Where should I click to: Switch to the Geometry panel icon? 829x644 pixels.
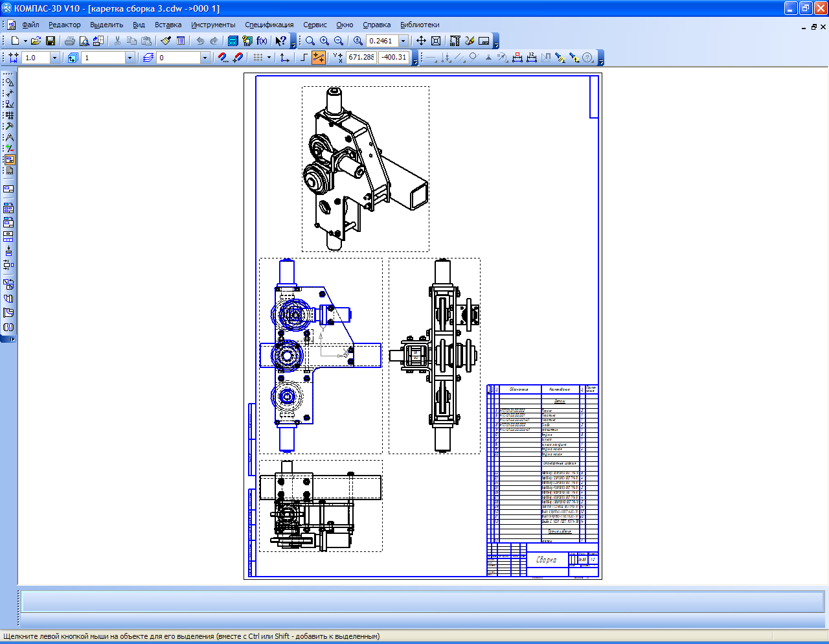pos(9,82)
